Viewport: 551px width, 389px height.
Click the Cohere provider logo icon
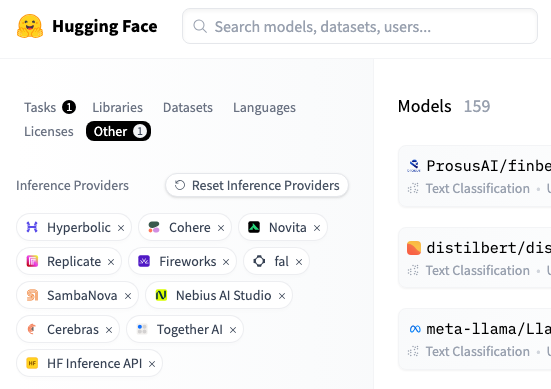click(154, 227)
